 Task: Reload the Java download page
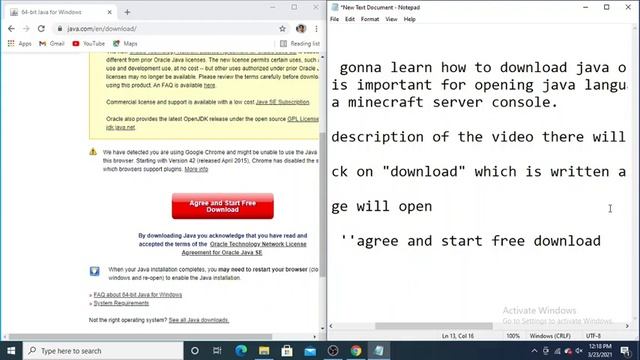pos(41,29)
